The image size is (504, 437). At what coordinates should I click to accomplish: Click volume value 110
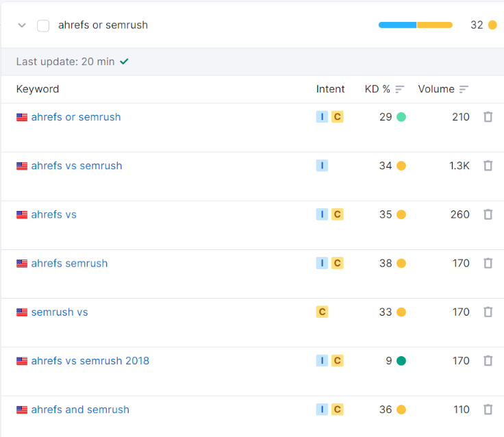click(462, 410)
